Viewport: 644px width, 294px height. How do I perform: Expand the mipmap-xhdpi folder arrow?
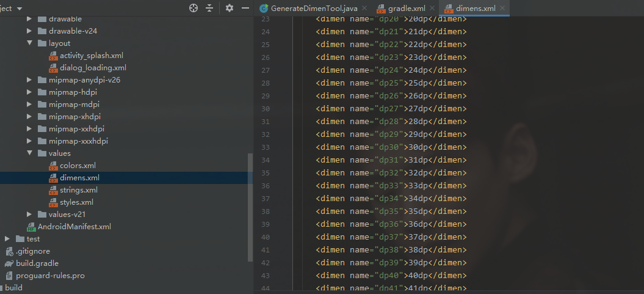coord(29,116)
